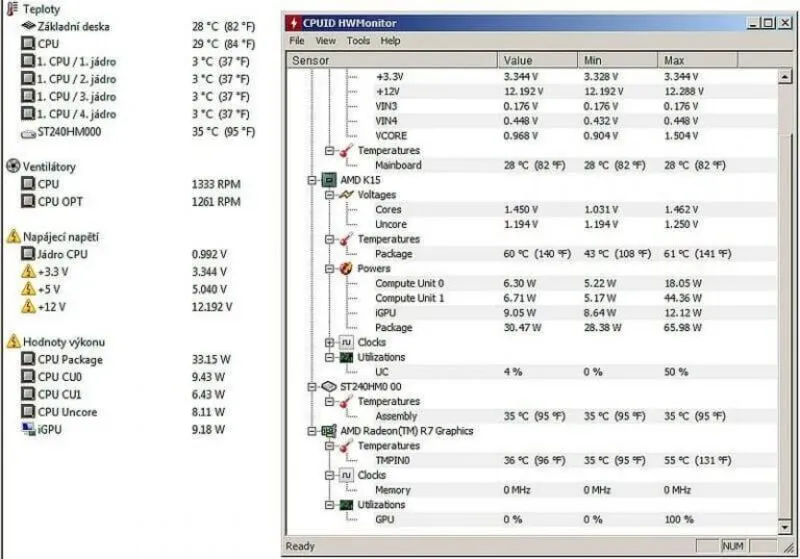
Task: Click the Utilizations icon under Radeon R7
Action: [x=346, y=505]
